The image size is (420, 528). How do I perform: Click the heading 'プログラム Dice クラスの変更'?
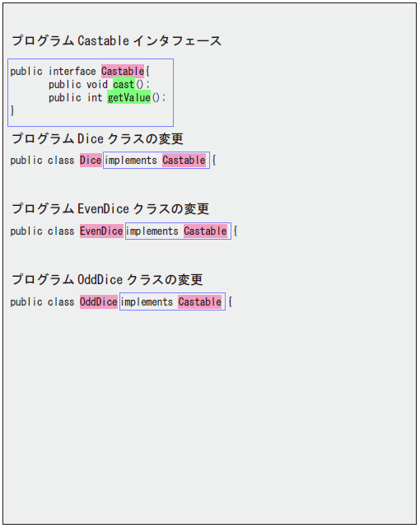pyautogui.click(x=97, y=138)
